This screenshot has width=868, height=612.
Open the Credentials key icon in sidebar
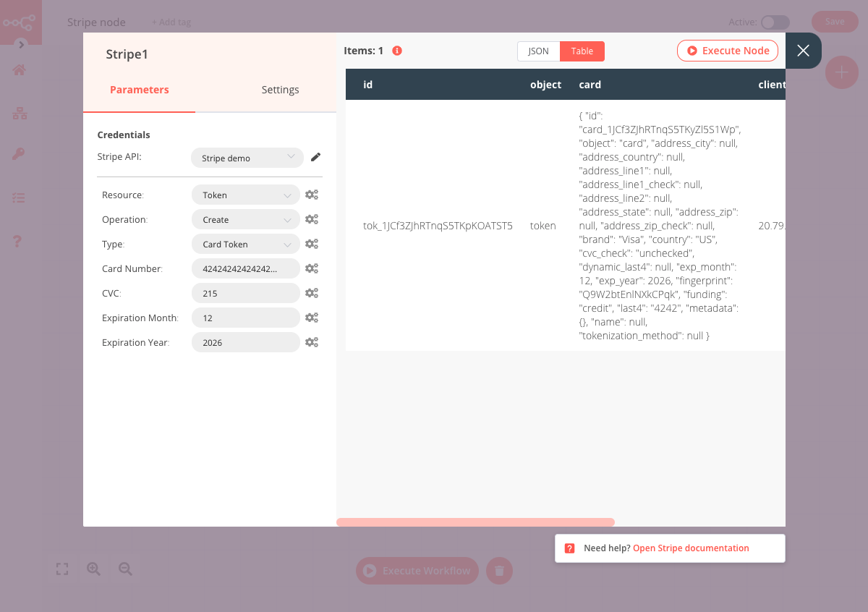[20, 154]
